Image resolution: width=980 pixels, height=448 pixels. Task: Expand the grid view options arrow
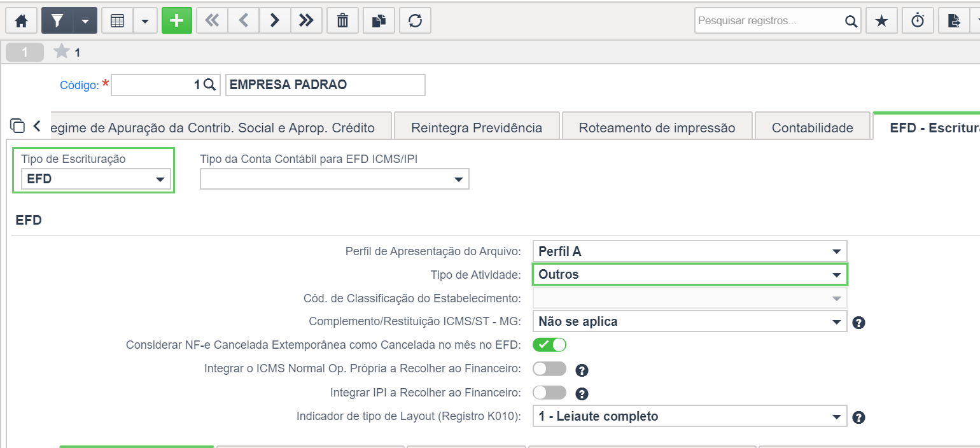[144, 21]
